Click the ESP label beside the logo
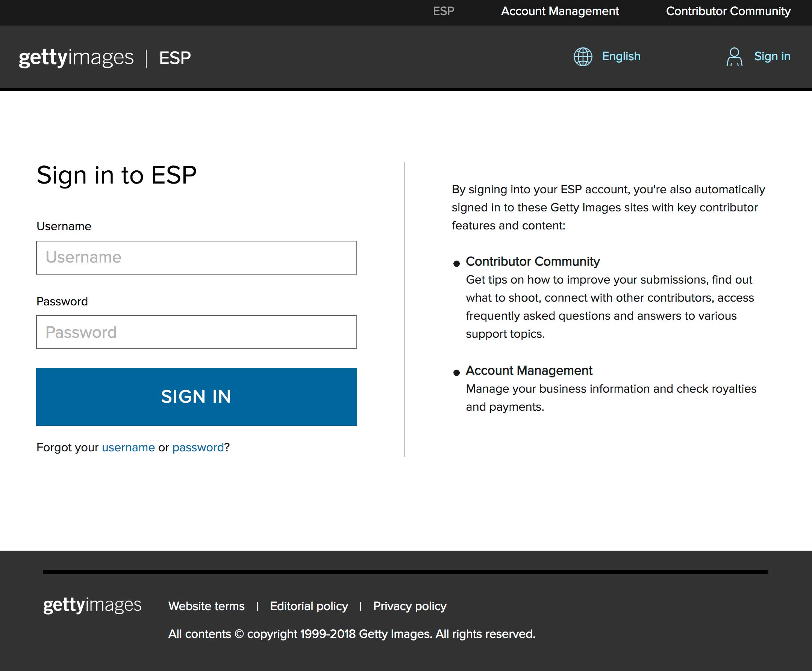Viewport: 812px width, 671px height. (x=175, y=58)
